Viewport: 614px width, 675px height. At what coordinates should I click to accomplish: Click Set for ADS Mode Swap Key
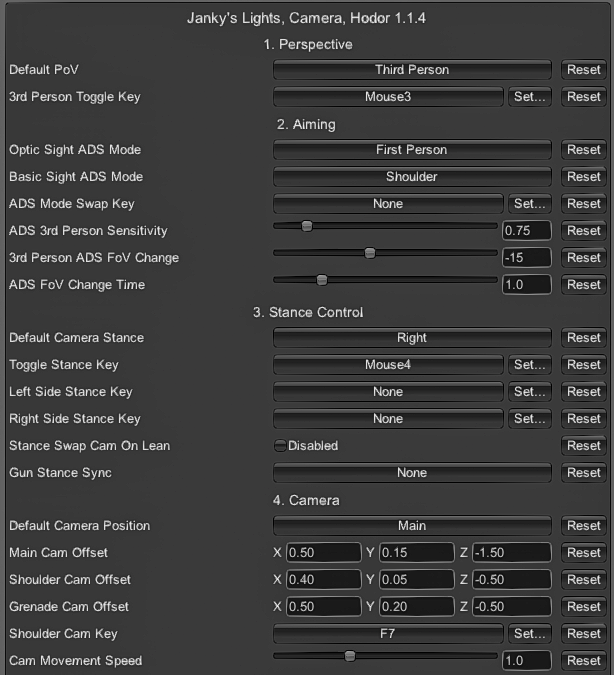(x=529, y=204)
